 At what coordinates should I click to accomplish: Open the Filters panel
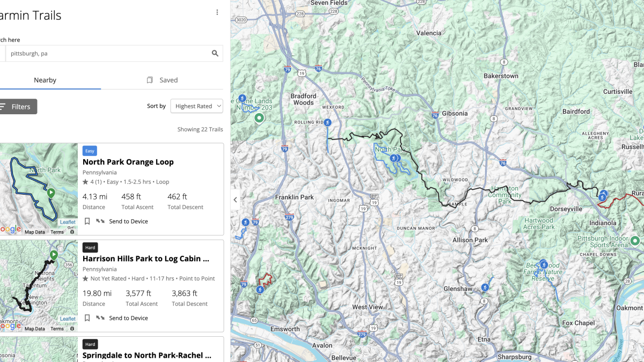click(17, 107)
